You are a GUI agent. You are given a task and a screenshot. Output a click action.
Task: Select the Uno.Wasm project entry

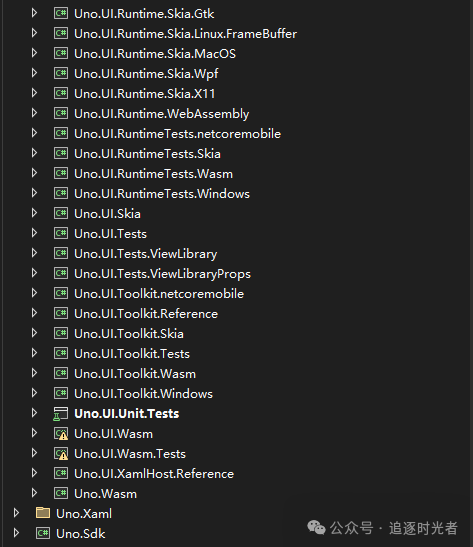point(105,493)
